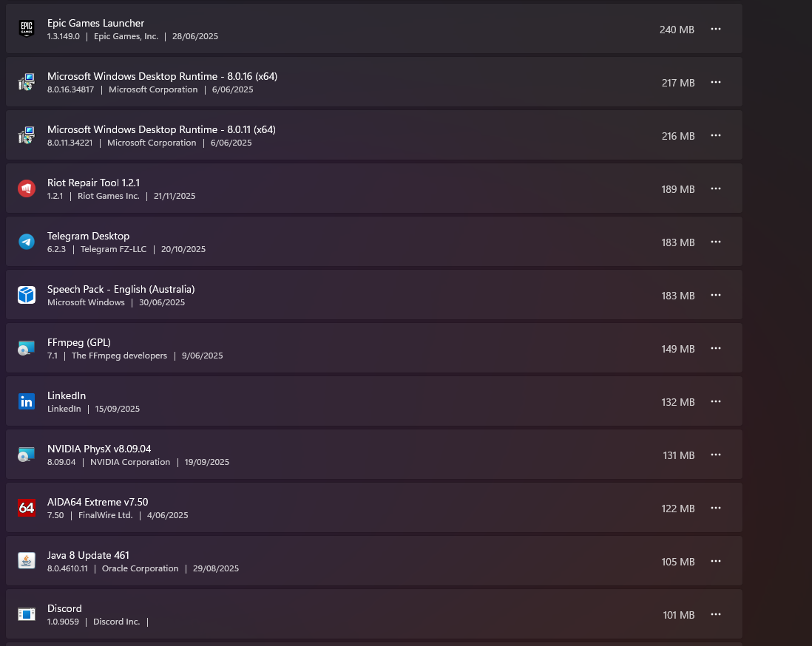Click the AIDA64 Extreme red 64 icon
The height and width of the screenshot is (646, 812).
pyautogui.click(x=27, y=508)
